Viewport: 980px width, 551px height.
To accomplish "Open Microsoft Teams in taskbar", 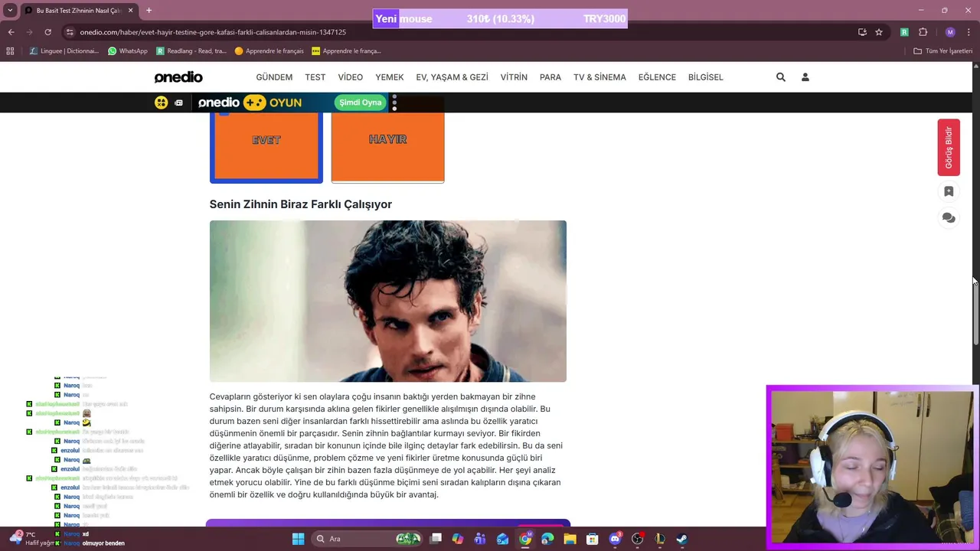I will click(480, 539).
